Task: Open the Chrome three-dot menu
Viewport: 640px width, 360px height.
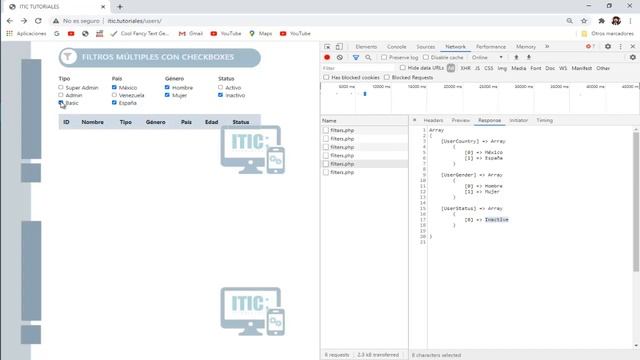Action: click(631, 21)
